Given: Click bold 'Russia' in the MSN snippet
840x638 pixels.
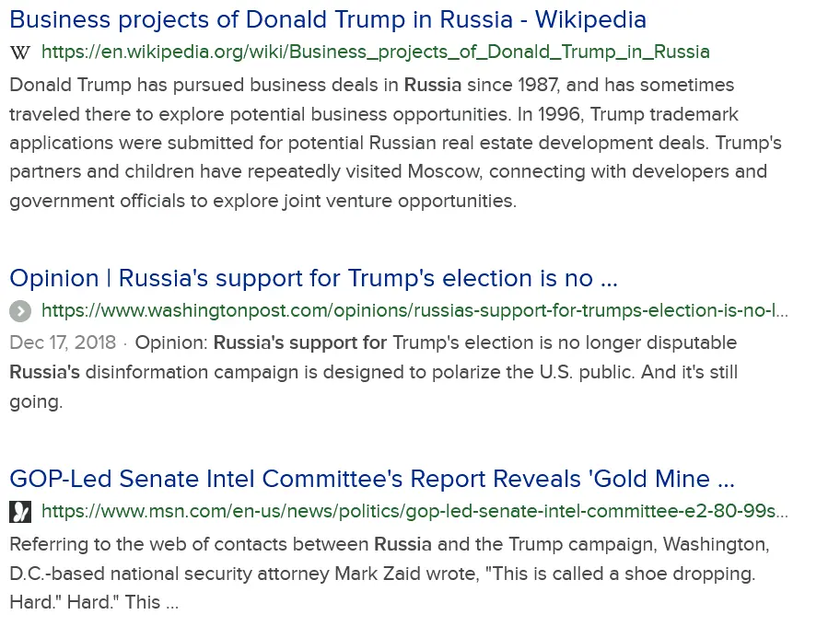Looking at the screenshot, I should tap(402, 544).
